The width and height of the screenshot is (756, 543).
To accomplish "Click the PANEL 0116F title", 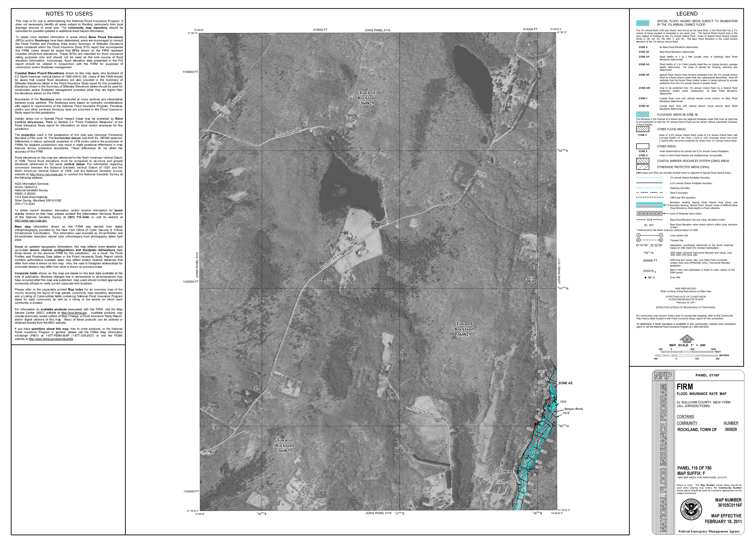I will click(707, 375).
